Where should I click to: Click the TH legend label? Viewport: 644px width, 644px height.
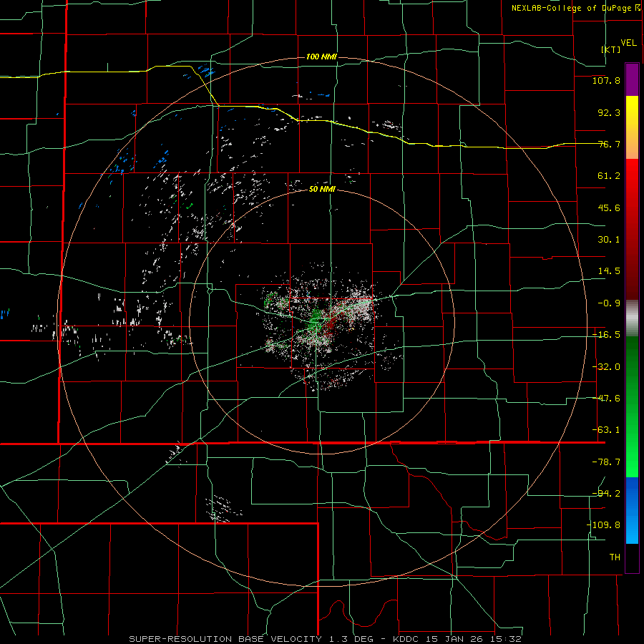[x=615, y=557]
